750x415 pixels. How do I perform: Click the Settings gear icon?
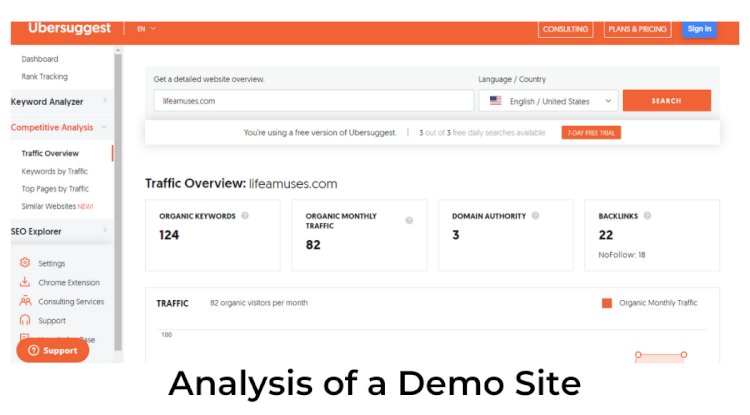point(25,263)
